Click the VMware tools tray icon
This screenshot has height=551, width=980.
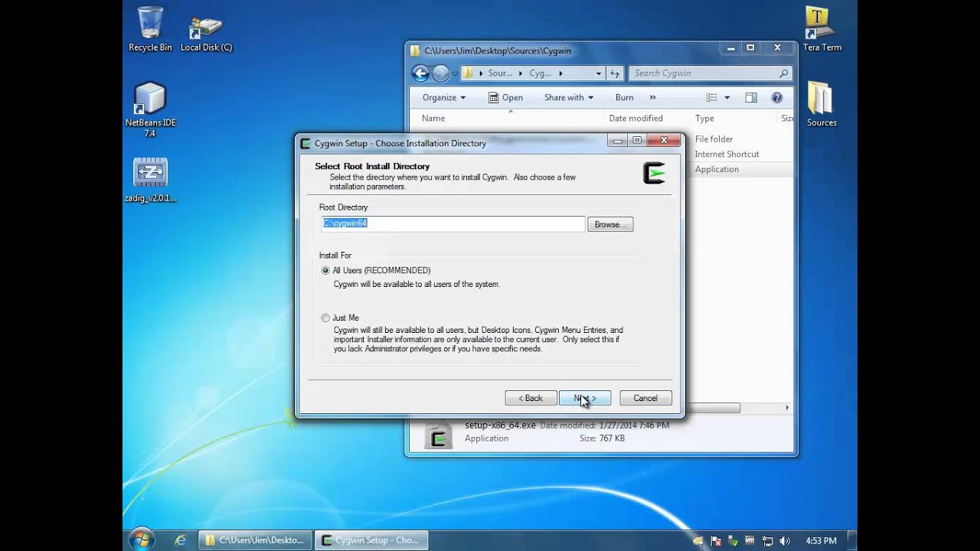[x=750, y=540]
